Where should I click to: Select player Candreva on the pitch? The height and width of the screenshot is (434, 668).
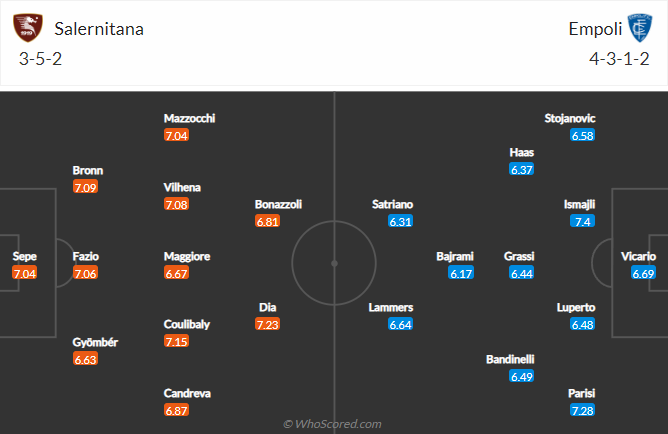(189, 393)
